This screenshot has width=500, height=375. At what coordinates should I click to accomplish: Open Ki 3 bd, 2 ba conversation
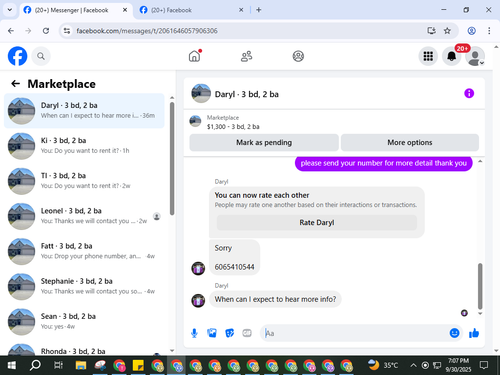point(84,146)
